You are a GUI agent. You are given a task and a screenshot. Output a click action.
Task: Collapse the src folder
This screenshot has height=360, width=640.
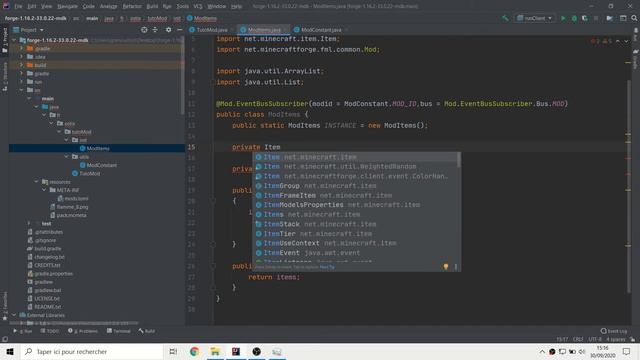pyautogui.click(x=22, y=90)
